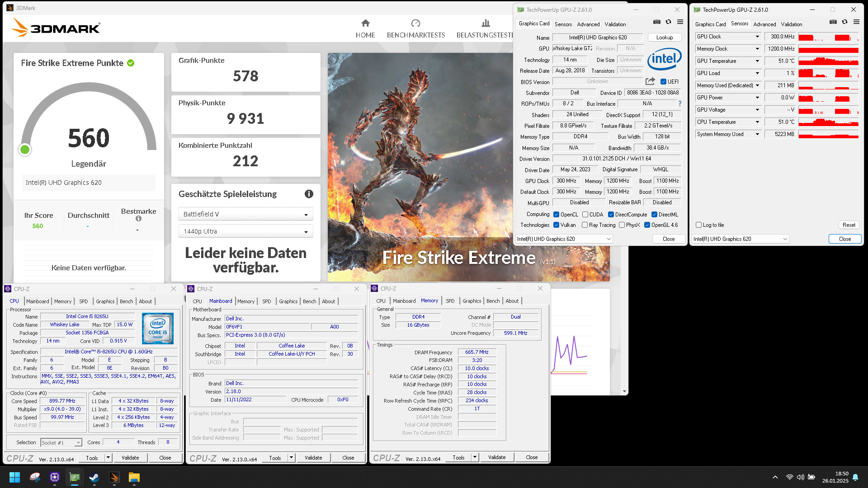The width and height of the screenshot is (868, 488).
Task: Switch to GPU-Z from the taskbar
Action: click(75, 477)
